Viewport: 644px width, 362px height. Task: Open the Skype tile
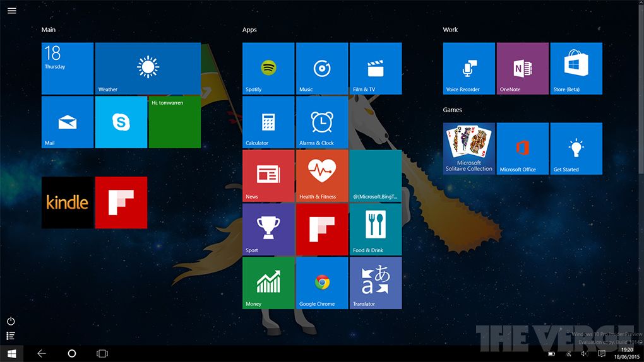(121, 122)
